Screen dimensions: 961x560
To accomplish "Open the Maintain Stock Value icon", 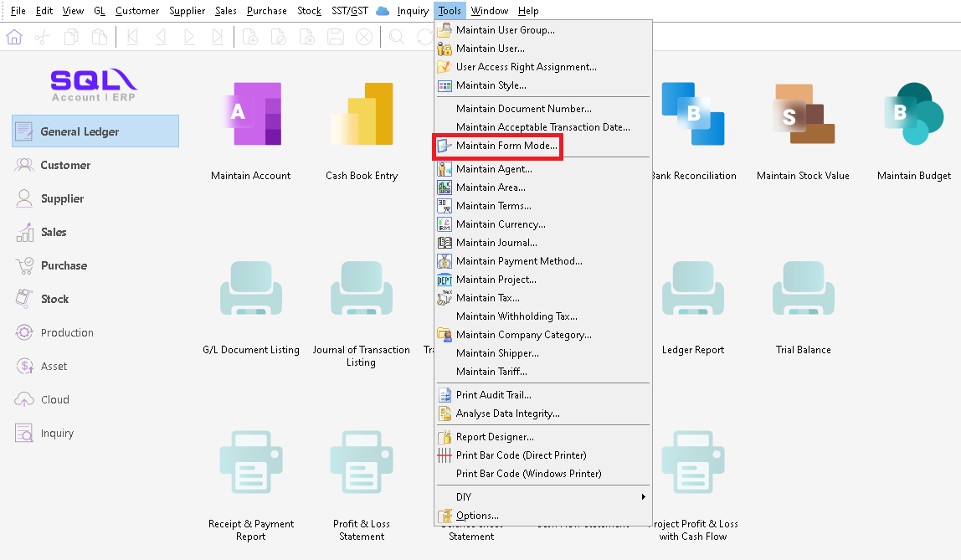I will point(803,115).
